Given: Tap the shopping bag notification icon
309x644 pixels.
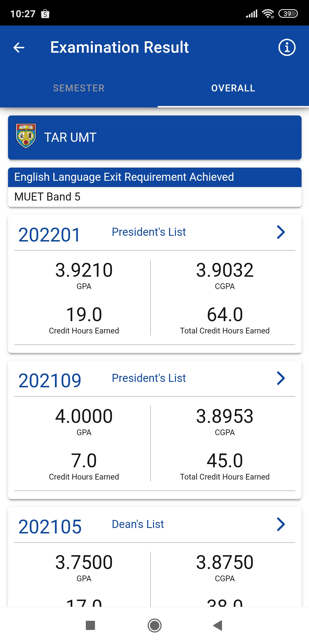Looking at the screenshot, I should 45,14.
